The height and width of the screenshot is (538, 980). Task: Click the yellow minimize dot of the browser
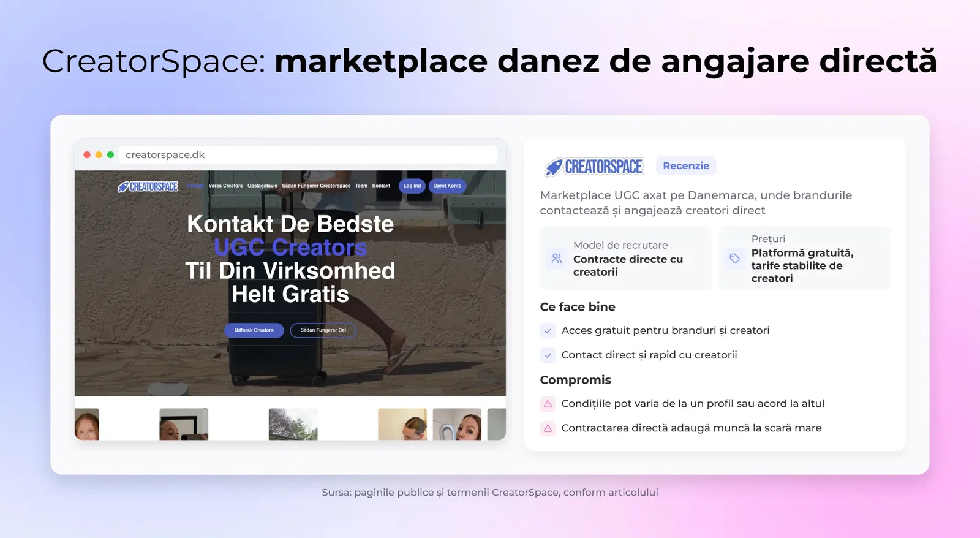(x=99, y=155)
